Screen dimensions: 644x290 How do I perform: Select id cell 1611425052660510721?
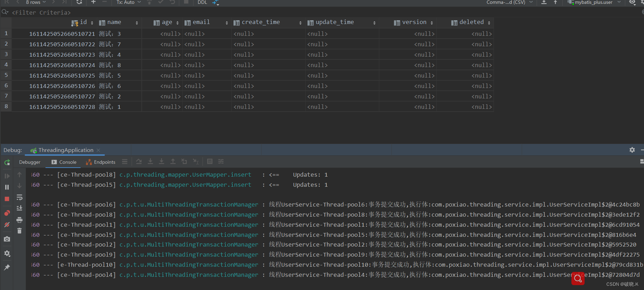click(x=62, y=34)
